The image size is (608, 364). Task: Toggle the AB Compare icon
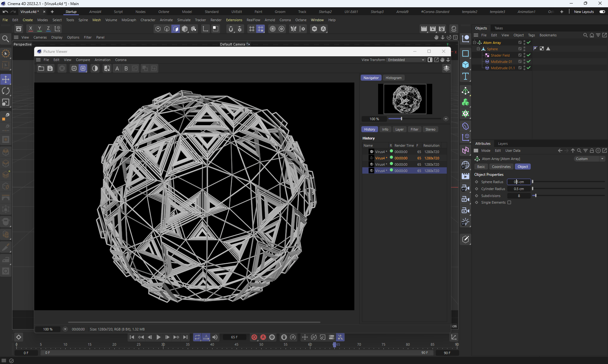[x=107, y=68]
